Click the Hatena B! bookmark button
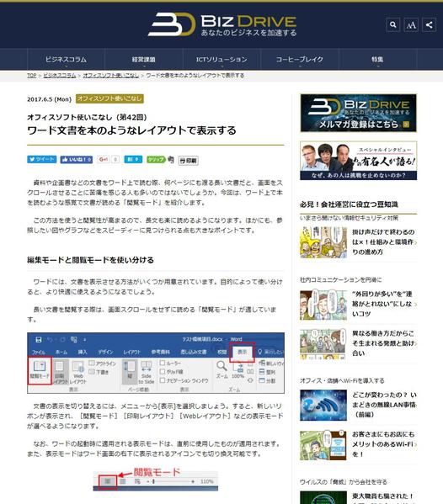 pyautogui.click(x=133, y=159)
